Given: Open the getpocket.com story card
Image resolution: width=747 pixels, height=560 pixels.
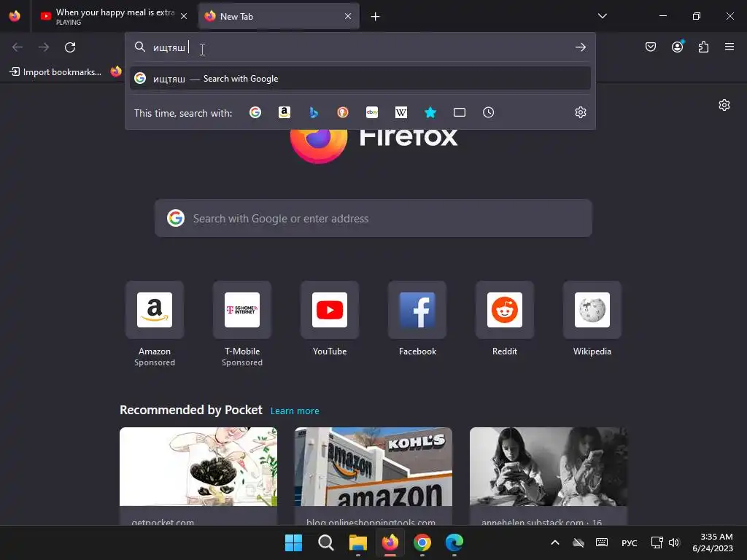Looking at the screenshot, I should click(x=198, y=476).
